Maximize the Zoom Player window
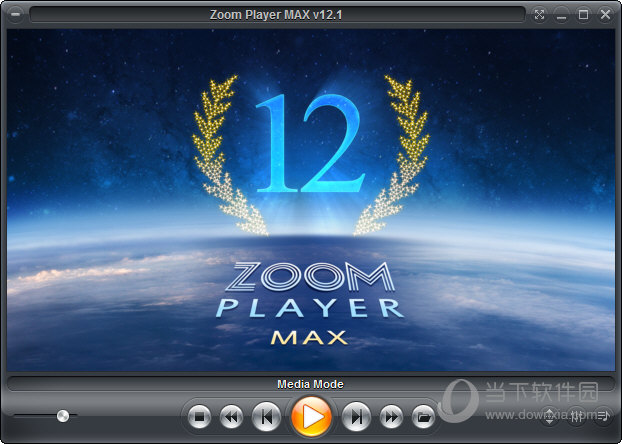622x444 pixels. coord(583,15)
